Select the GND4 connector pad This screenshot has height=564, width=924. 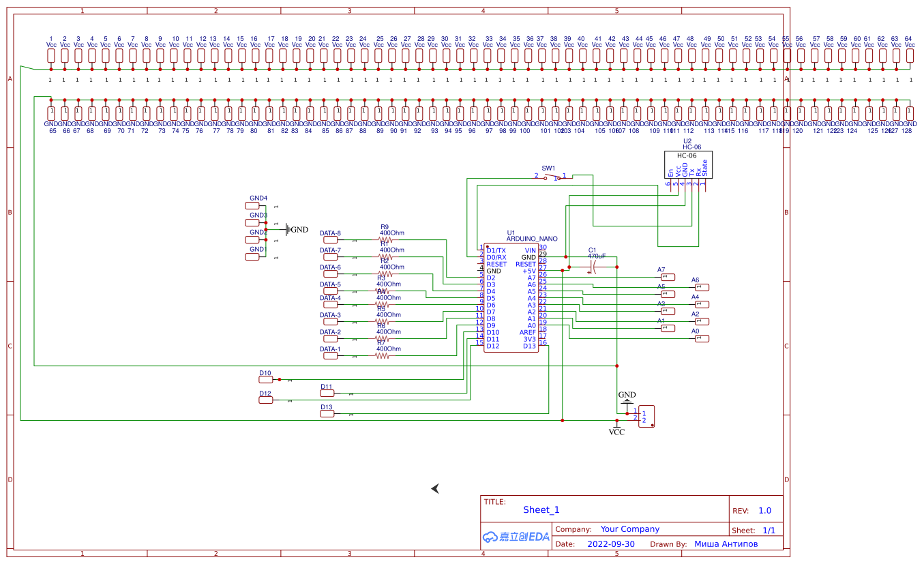(257, 205)
